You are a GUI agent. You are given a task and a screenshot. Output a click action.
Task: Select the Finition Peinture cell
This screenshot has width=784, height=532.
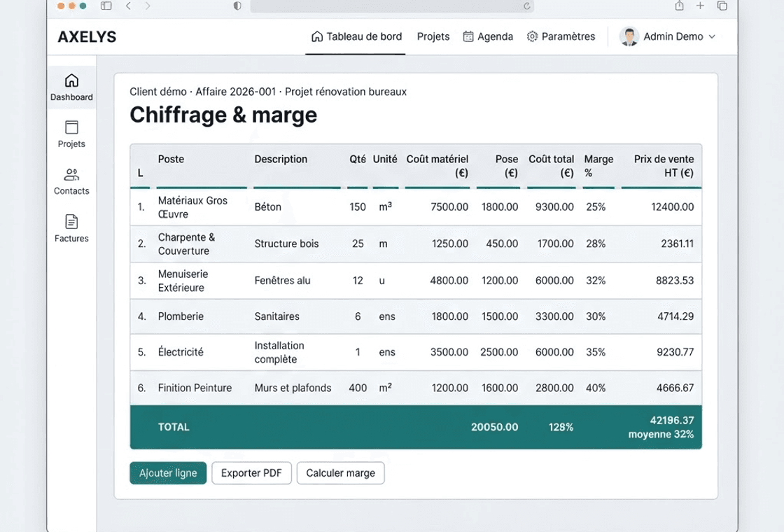coord(195,388)
